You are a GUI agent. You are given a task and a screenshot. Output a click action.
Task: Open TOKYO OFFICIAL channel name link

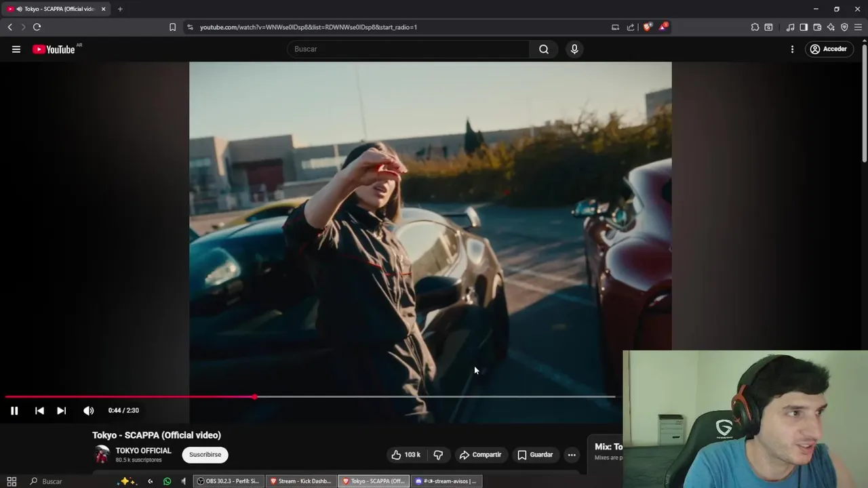(143, 451)
